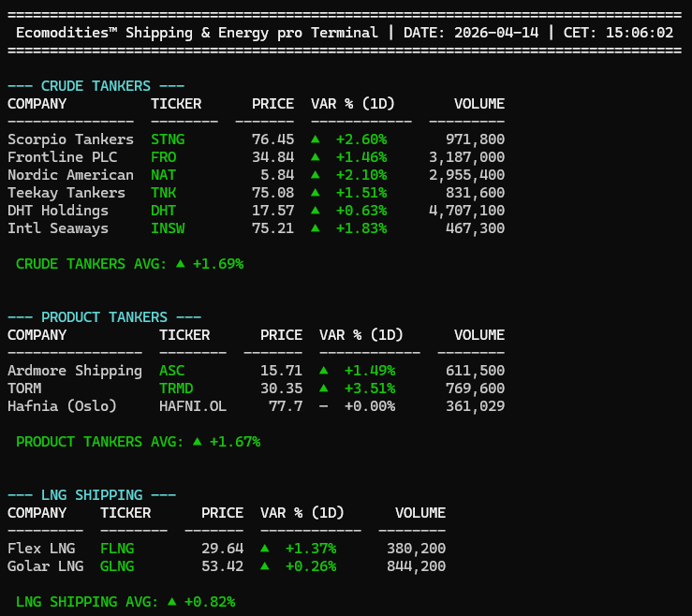
Task: Click the LNG SHIPPING section header
Action: point(91,494)
